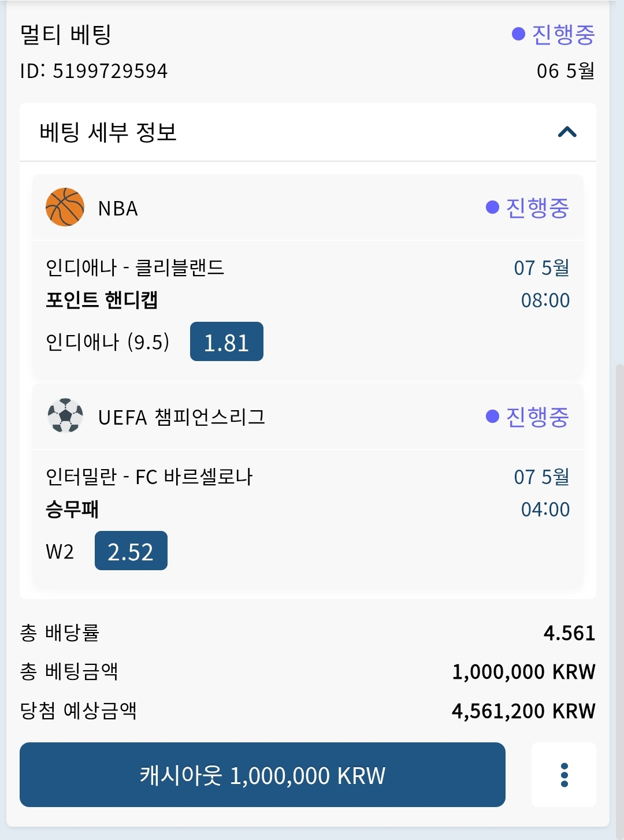Click the UEFA 챔피언스리그 league label
The height and width of the screenshot is (840, 624).
tap(181, 417)
